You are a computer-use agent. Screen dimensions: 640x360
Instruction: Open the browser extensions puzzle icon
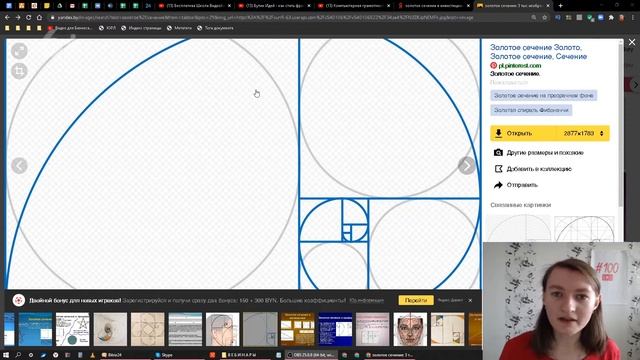click(611, 18)
